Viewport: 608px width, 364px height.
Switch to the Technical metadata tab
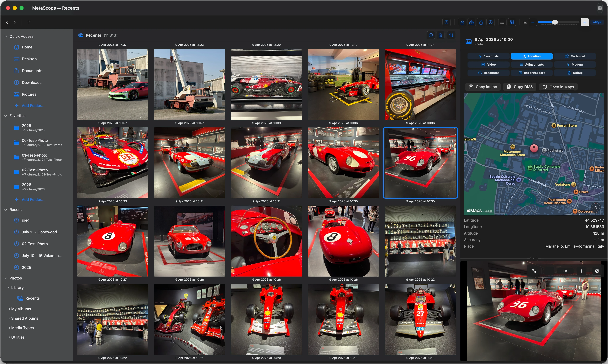click(x=575, y=56)
